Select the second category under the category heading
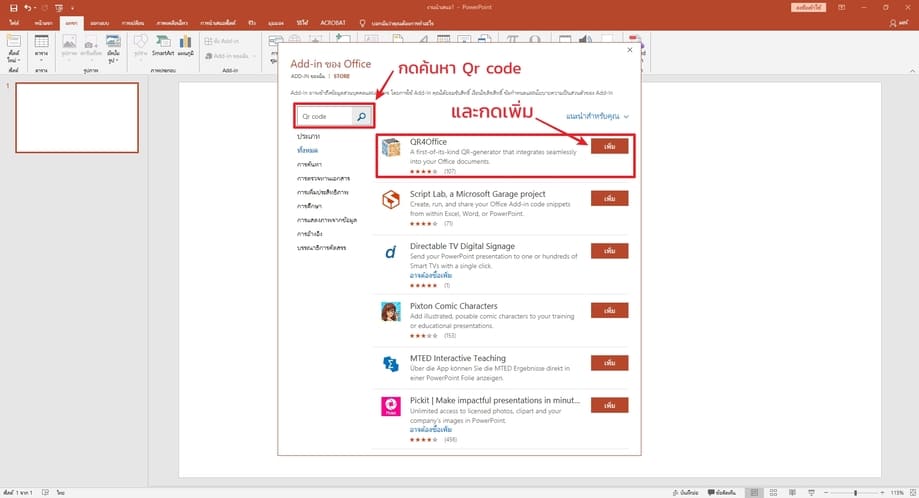Image resolution: width=919 pixels, height=498 pixels. pos(309,164)
